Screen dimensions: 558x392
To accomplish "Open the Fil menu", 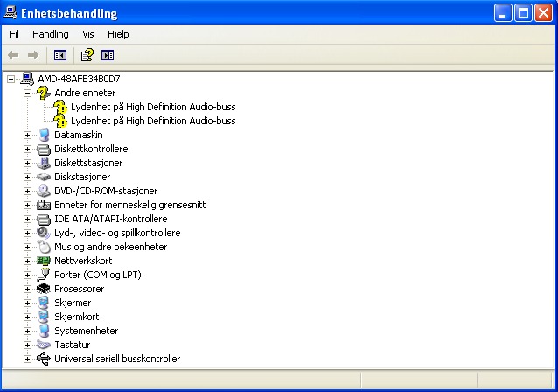I will (14, 34).
